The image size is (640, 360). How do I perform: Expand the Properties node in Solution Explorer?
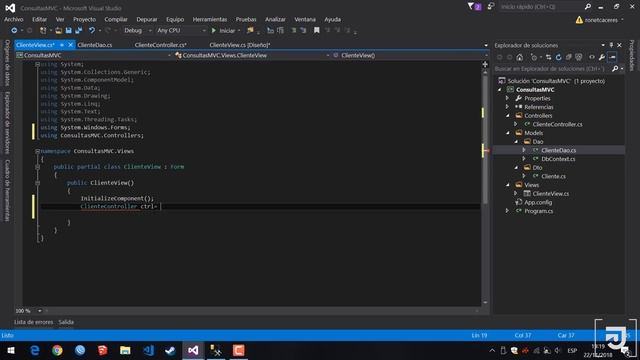pos(507,98)
